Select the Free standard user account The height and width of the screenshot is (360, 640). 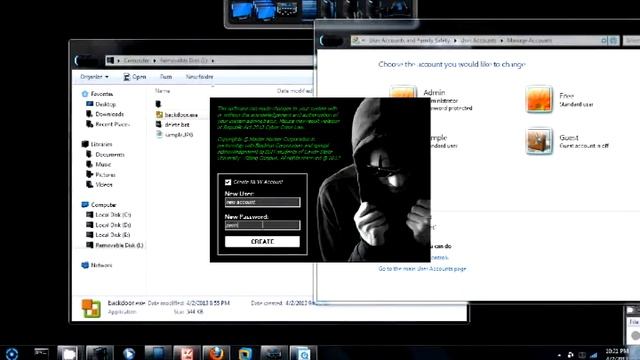pos(560,99)
